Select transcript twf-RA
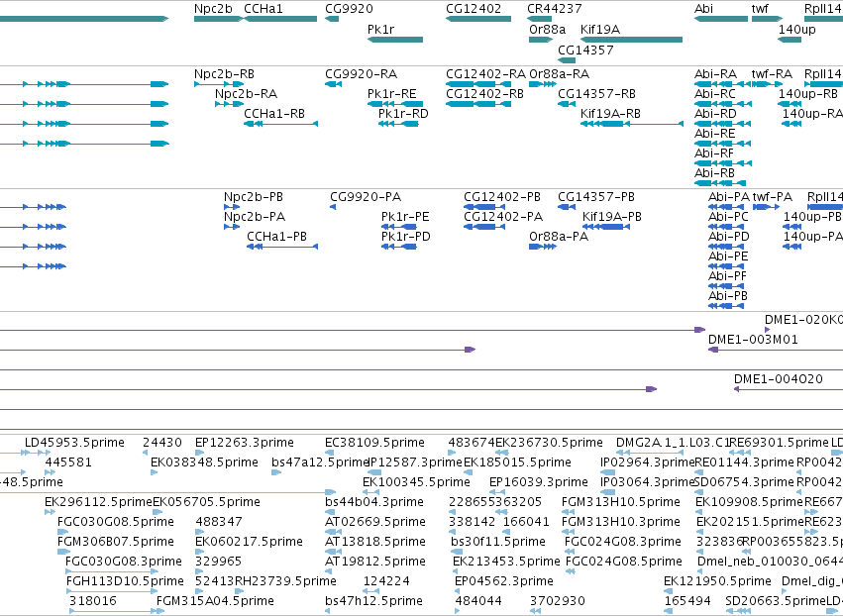 [772, 74]
